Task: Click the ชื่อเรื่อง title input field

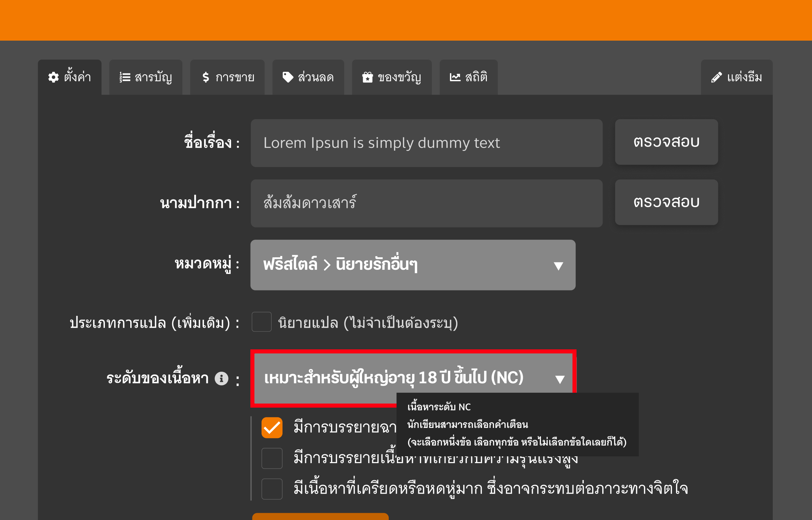Action: pyautogui.click(x=426, y=143)
